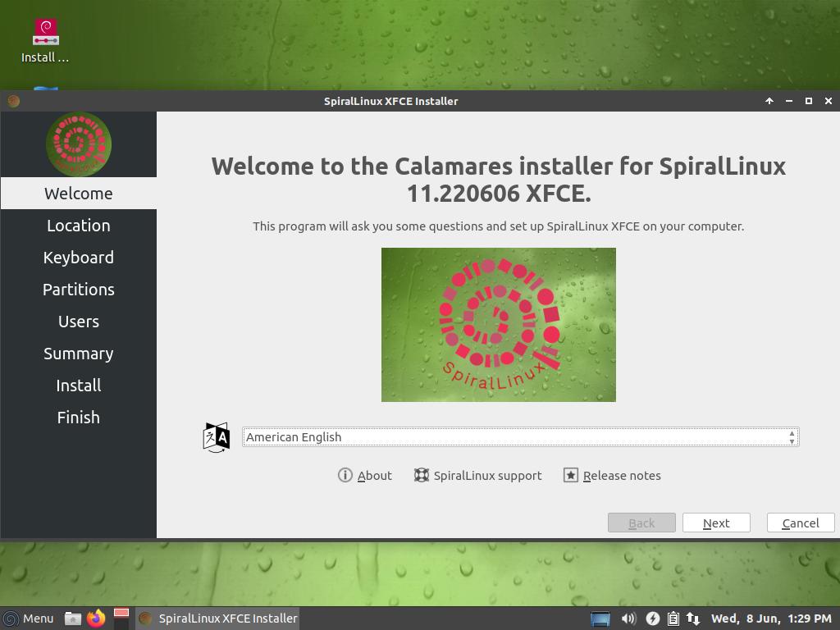Open the clipboard manager tray icon

pos(673,619)
